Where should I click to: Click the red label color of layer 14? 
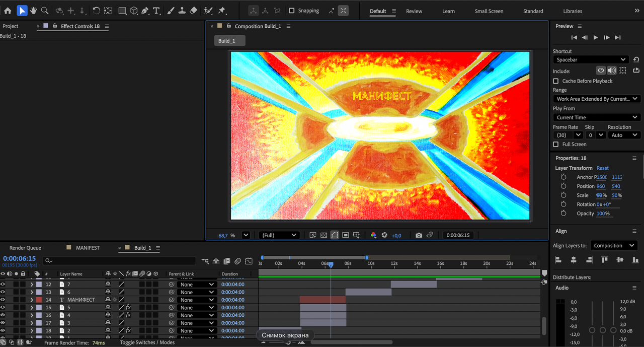[39, 300]
